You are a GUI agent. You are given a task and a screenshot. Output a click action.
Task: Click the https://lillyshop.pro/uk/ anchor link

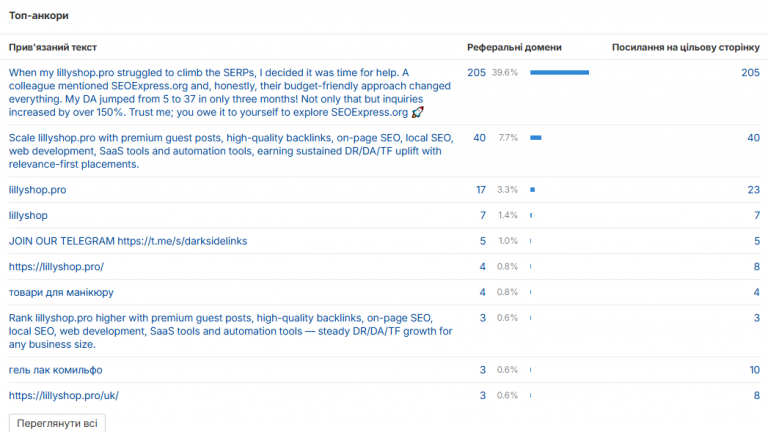coord(64,396)
